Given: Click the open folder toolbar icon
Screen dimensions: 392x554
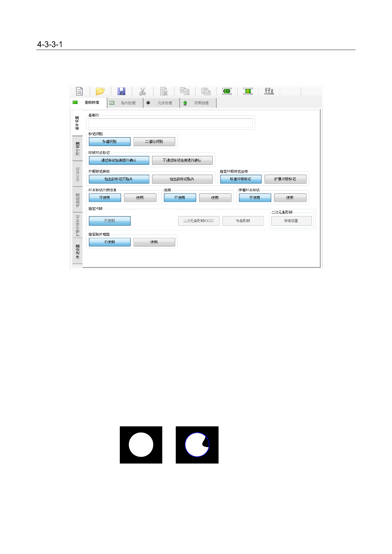Looking at the screenshot, I should [x=100, y=91].
